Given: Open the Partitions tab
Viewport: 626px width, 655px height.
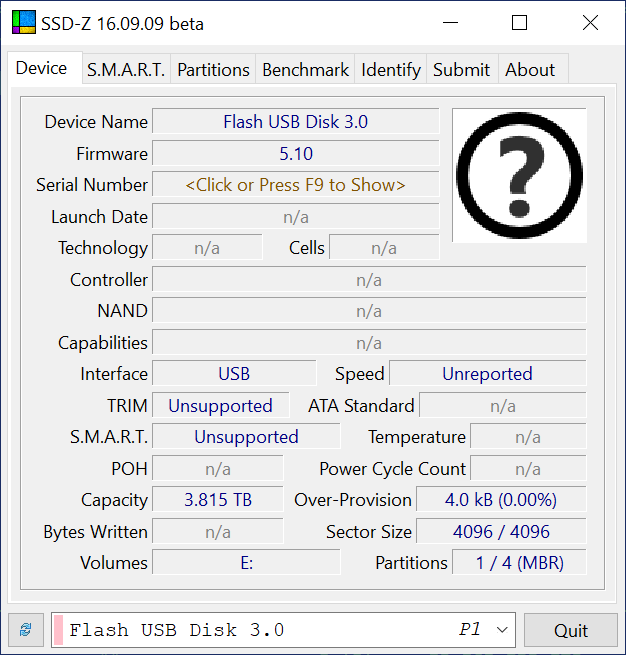Looking at the screenshot, I should click(213, 70).
